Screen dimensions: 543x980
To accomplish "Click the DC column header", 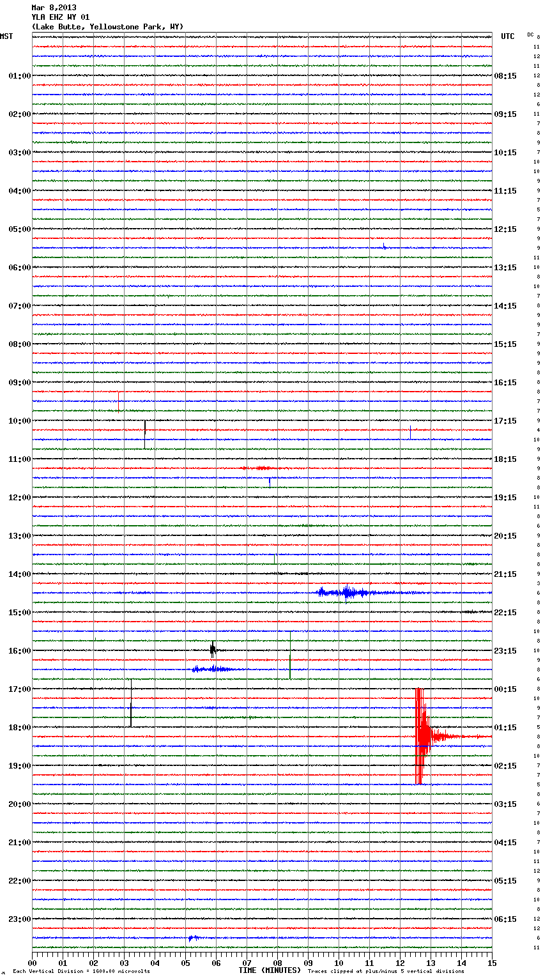I will [x=530, y=34].
